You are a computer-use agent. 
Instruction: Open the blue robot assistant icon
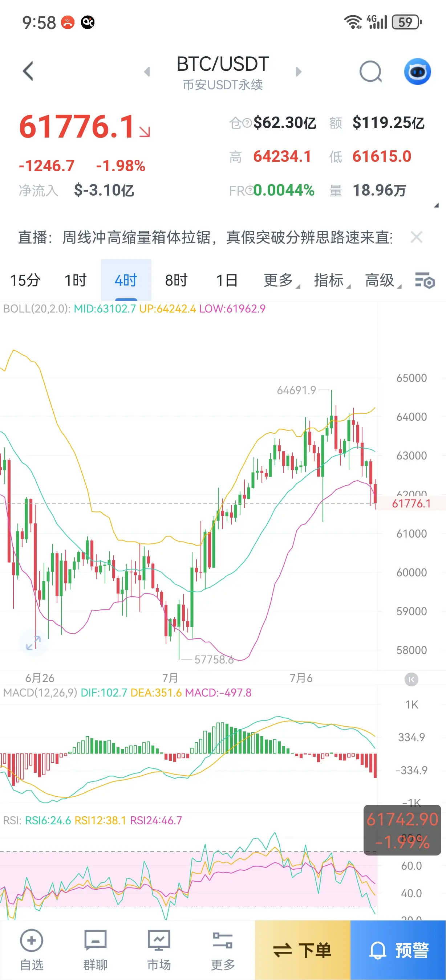pos(417,72)
